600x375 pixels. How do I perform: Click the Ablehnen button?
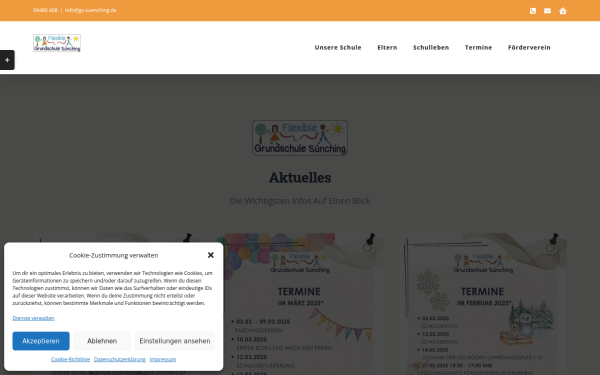[102, 341]
